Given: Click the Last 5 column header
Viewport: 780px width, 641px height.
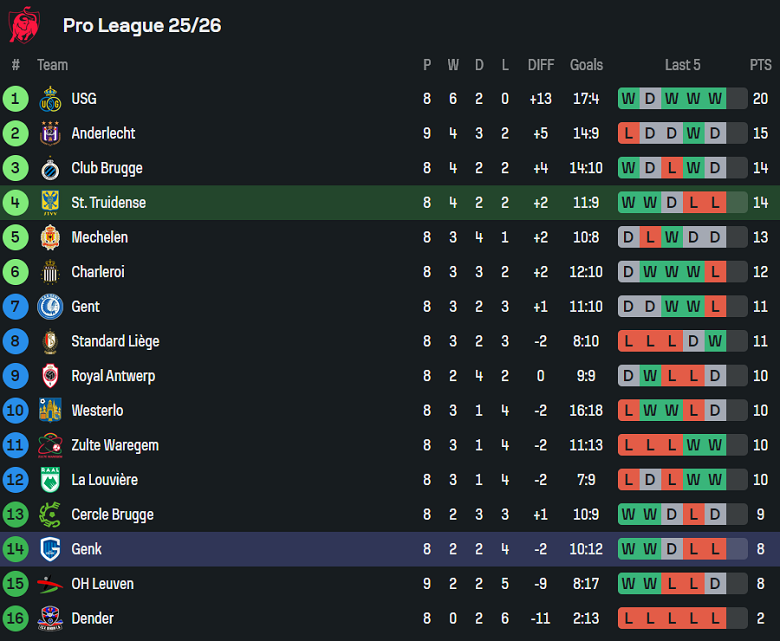Looking at the screenshot, I should [x=682, y=65].
